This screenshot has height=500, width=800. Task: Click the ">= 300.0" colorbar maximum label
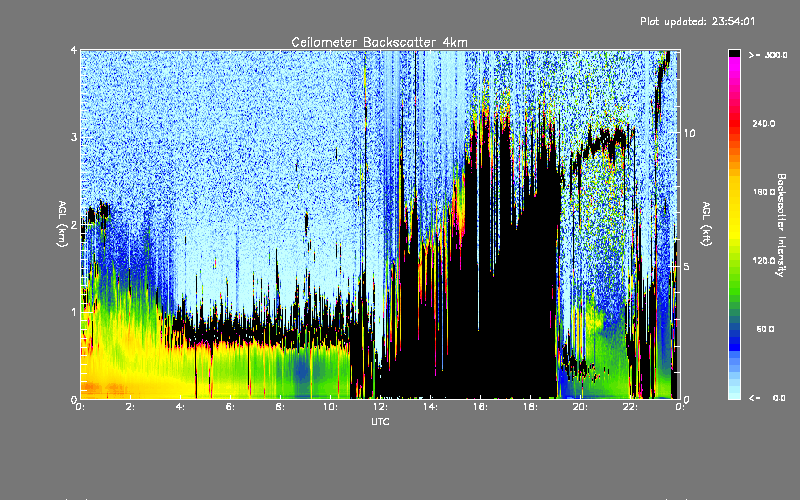(768, 55)
